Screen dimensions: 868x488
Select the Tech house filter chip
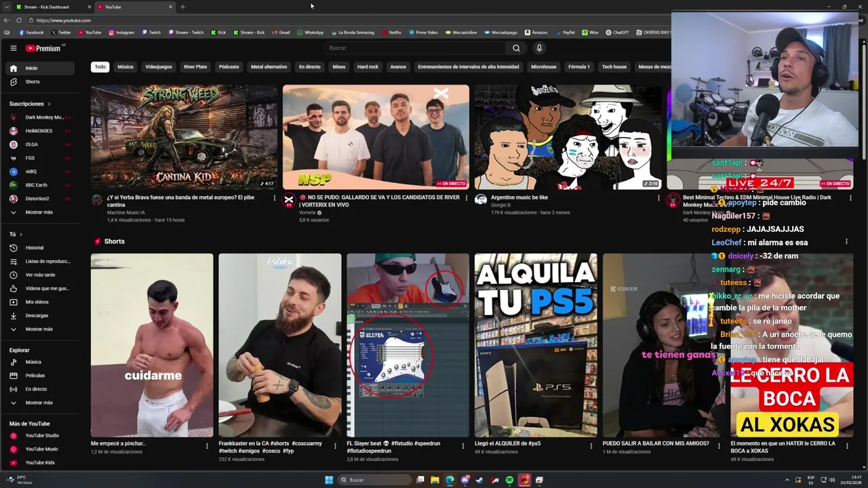[614, 67]
